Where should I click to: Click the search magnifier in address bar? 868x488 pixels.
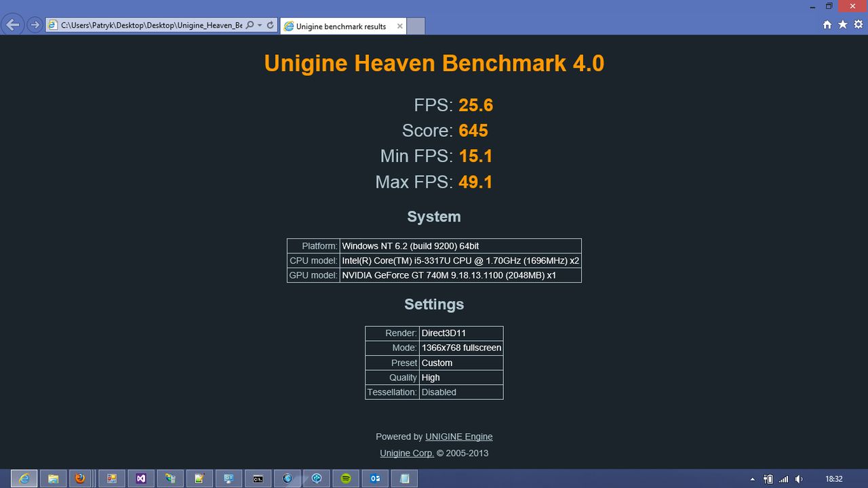(x=250, y=25)
